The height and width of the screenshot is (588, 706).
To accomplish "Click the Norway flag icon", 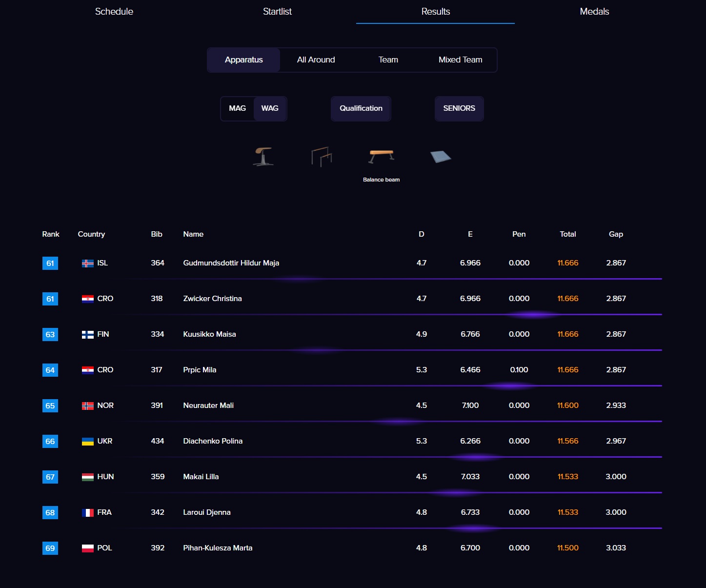I will pyautogui.click(x=88, y=406).
